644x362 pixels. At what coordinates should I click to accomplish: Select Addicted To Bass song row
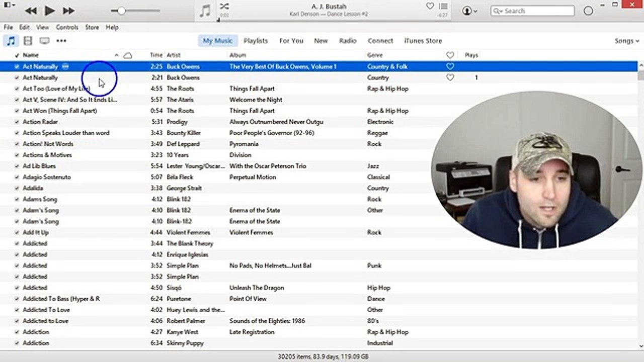coord(319,299)
